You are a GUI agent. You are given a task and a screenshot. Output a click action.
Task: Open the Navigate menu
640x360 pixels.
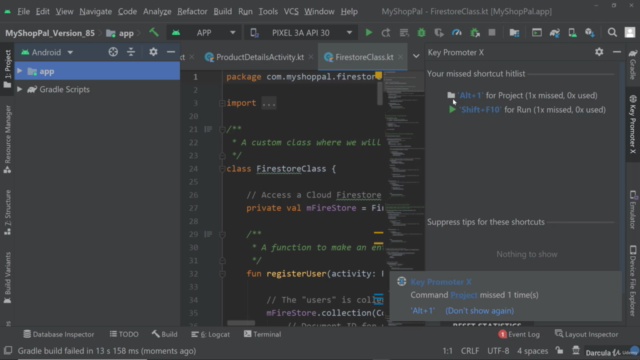(96, 11)
